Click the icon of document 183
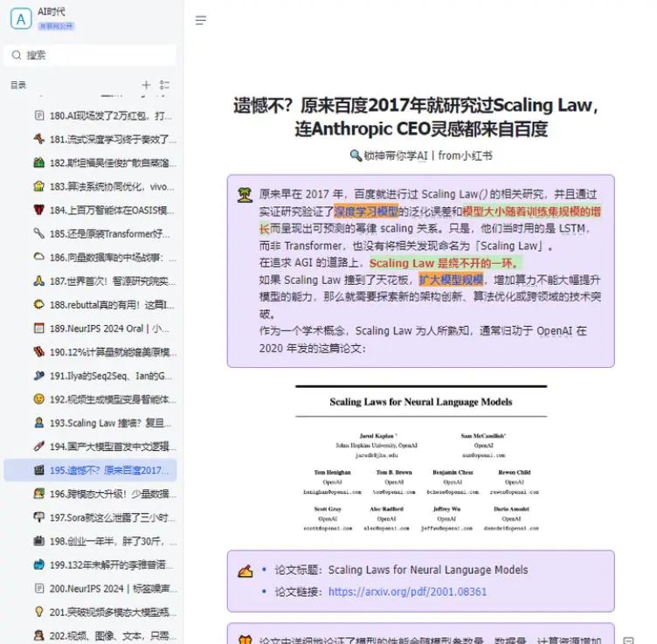The width and height of the screenshot is (657, 644). tap(39, 186)
